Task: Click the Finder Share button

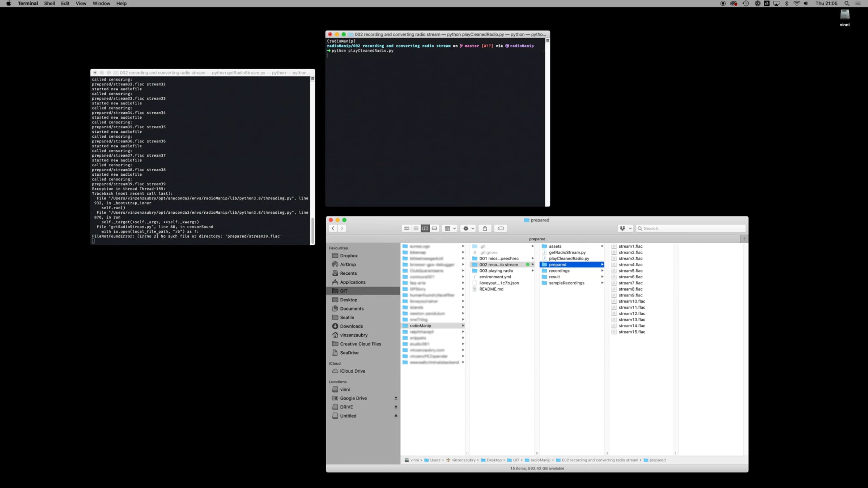Action: [485, 228]
